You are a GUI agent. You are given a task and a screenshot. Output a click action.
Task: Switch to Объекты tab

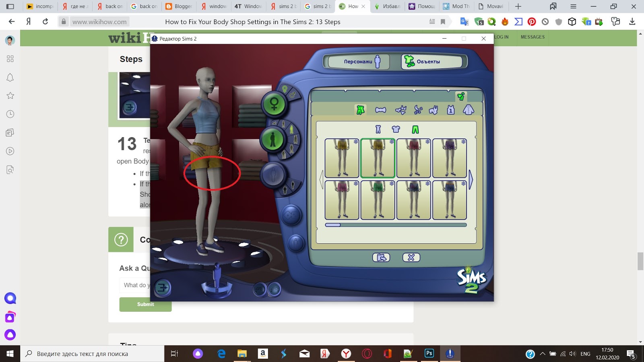(x=431, y=62)
